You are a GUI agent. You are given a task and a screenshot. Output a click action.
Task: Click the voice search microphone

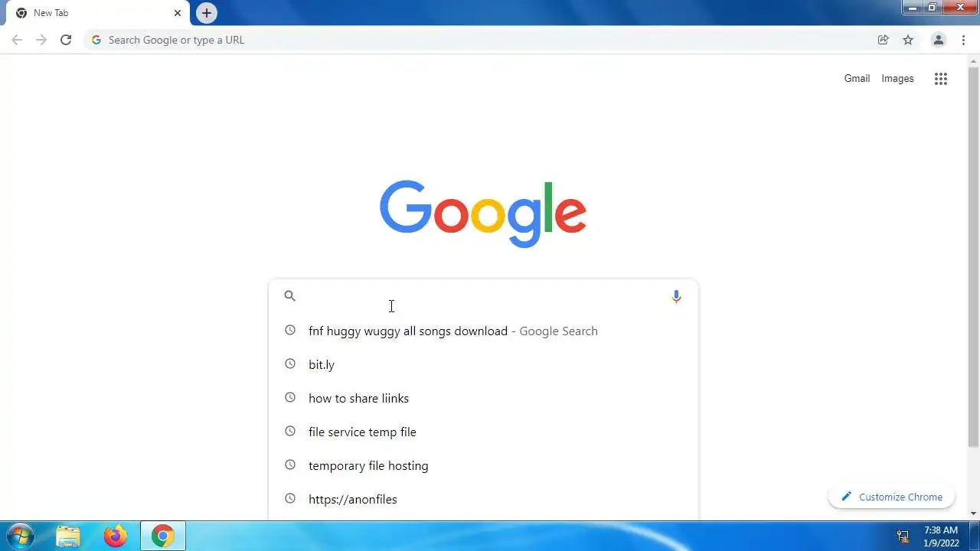(676, 296)
